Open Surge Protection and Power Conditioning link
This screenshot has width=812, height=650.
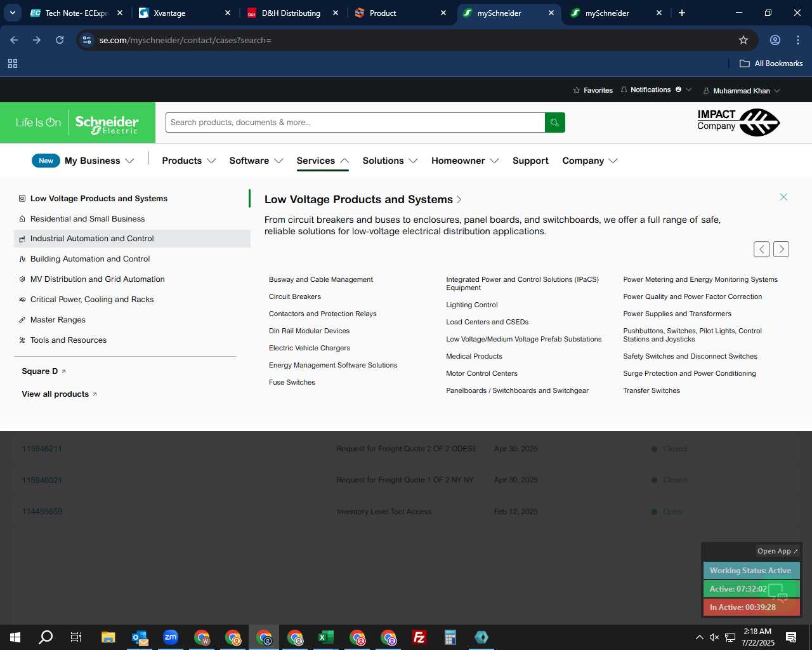pos(690,373)
